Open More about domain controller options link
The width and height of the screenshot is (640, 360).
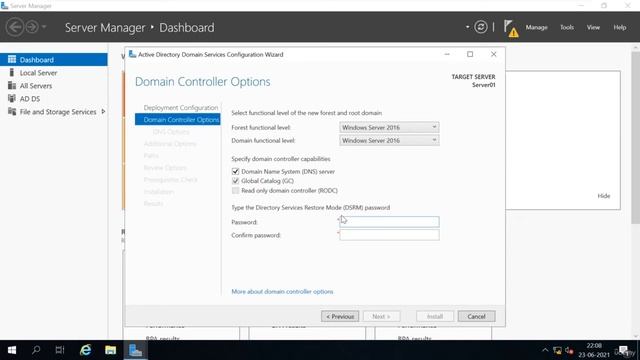click(282, 291)
